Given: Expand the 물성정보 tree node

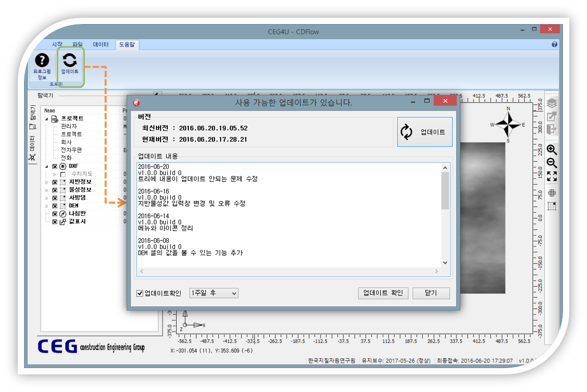Looking at the screenshot, I should point(47,190).
